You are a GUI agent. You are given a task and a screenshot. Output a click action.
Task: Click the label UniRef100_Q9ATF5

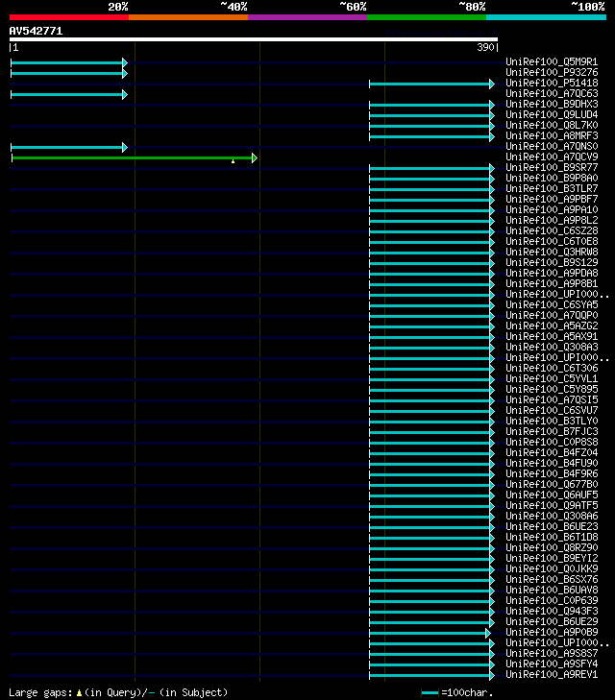tap(552, 505)
